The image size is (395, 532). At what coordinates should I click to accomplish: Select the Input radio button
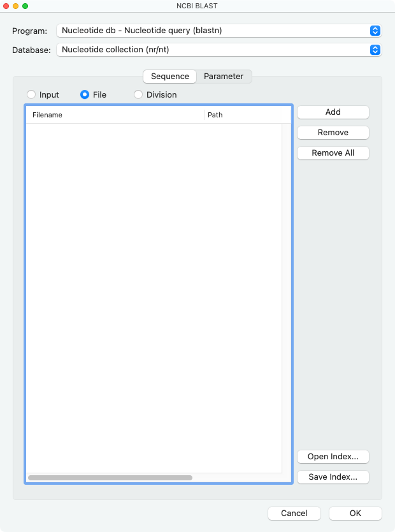[x=31, y=94]
